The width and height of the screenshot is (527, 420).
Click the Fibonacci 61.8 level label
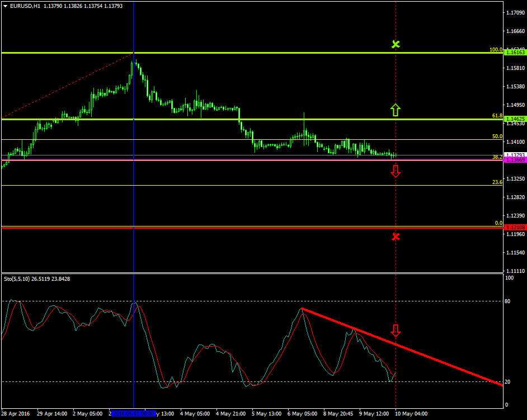[x=497, y=116]
